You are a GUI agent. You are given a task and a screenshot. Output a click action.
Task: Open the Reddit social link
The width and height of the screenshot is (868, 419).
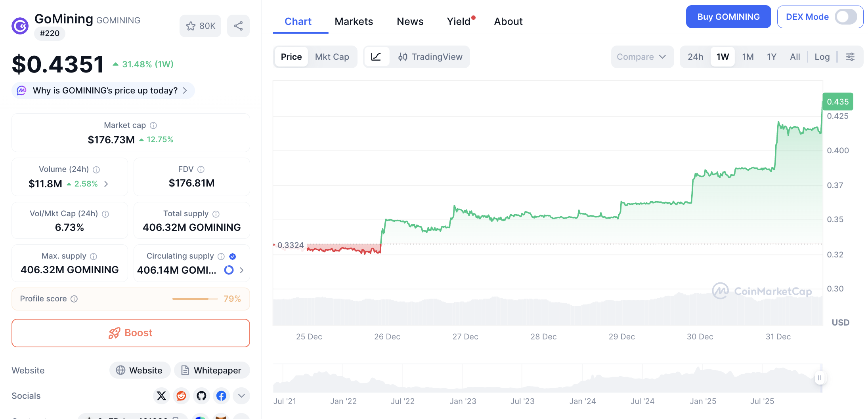(x=181, y=396)
